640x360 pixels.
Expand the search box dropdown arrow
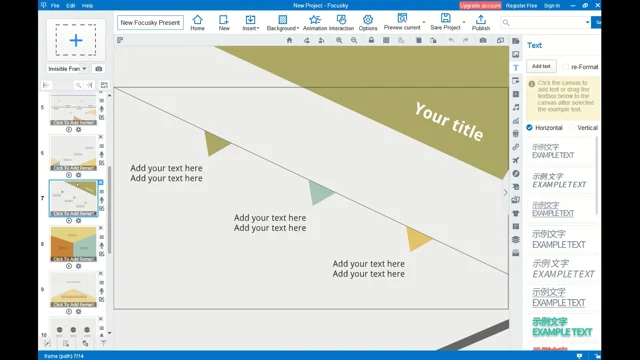click(x=587, y=22)
